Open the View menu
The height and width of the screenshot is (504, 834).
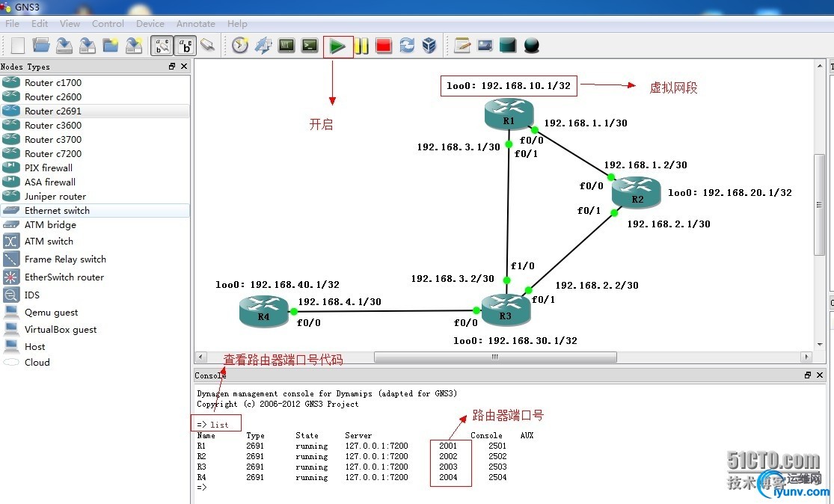(x=70, y=23)
